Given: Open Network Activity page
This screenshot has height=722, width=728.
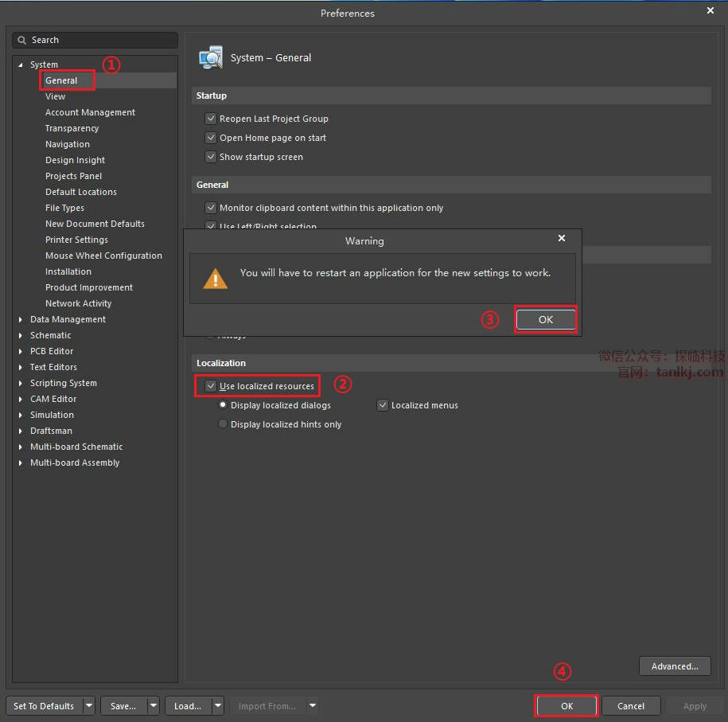Looking at the screenshot, I should (79, 303).
